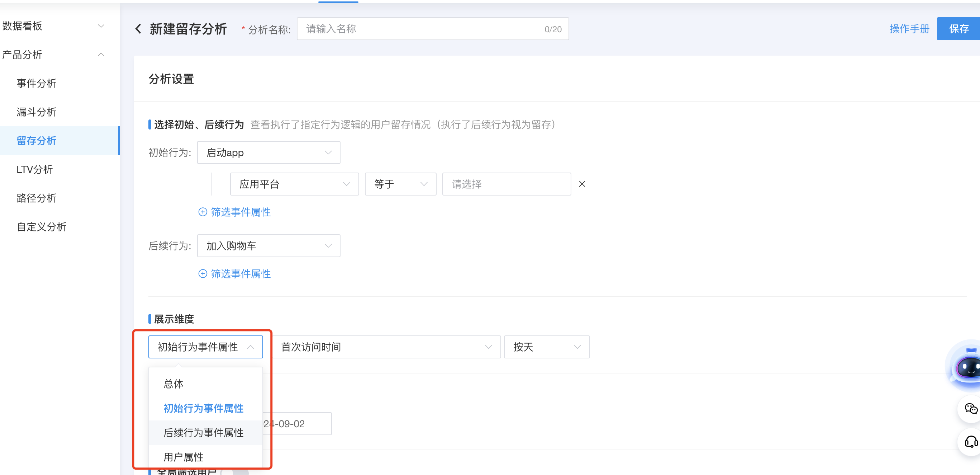Viewport: 980px width, 475px height.
Task: Go to 路径分析 in sidebar
Action: pos(37,198)
